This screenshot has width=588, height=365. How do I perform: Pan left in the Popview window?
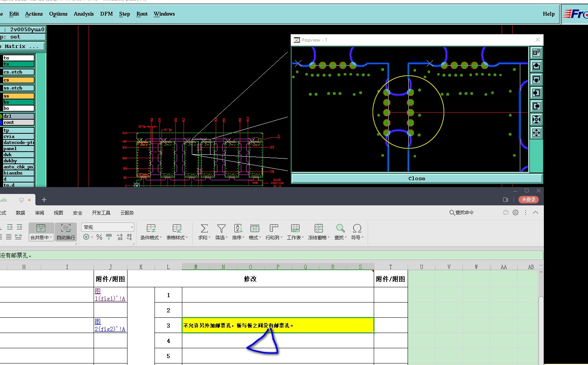536,93
